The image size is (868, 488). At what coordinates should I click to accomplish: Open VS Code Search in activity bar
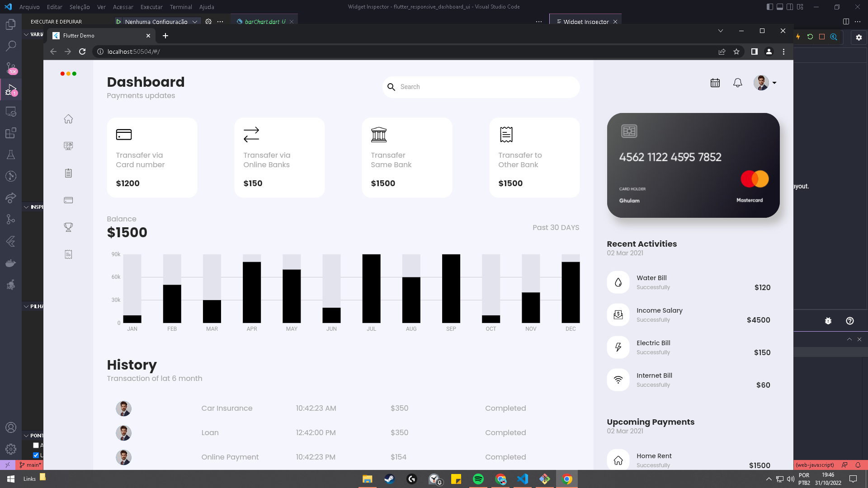pos(11,46)
